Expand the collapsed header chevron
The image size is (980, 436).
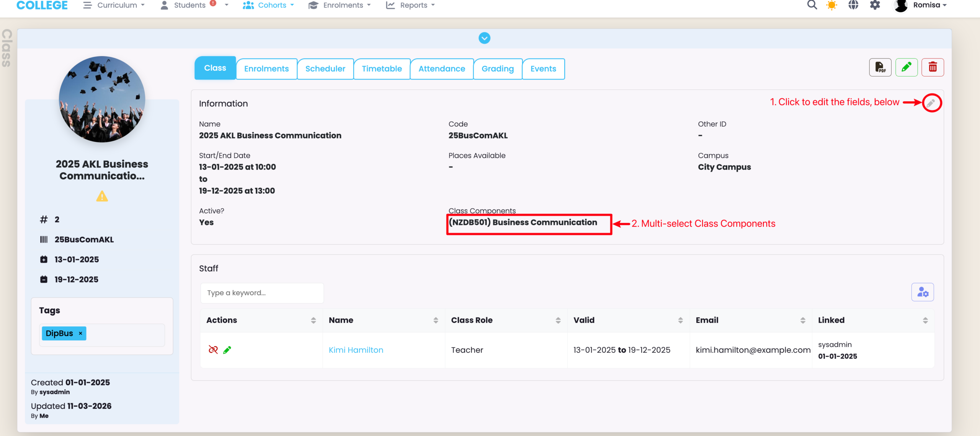point(484,38)
